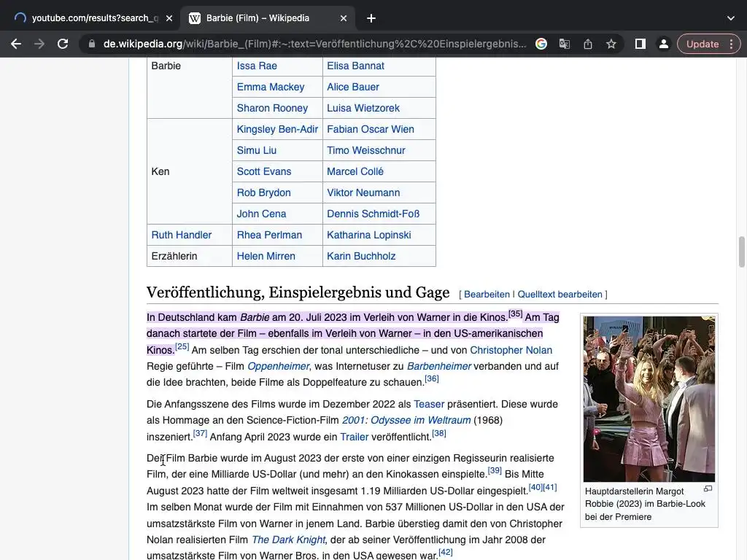Open the Luisa Wietzorek link
Viewport: 747px width, 560px height.
click(x=363, y=108)
